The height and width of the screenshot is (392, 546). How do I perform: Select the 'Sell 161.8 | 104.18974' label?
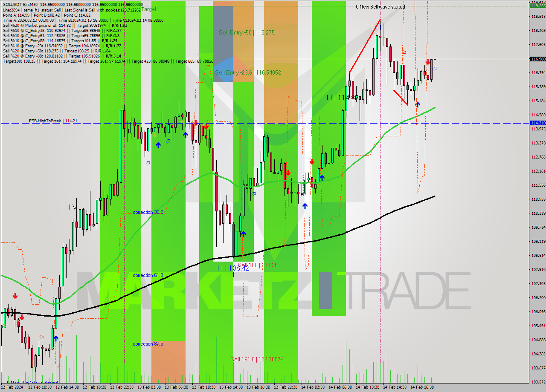tap(257, 359)
